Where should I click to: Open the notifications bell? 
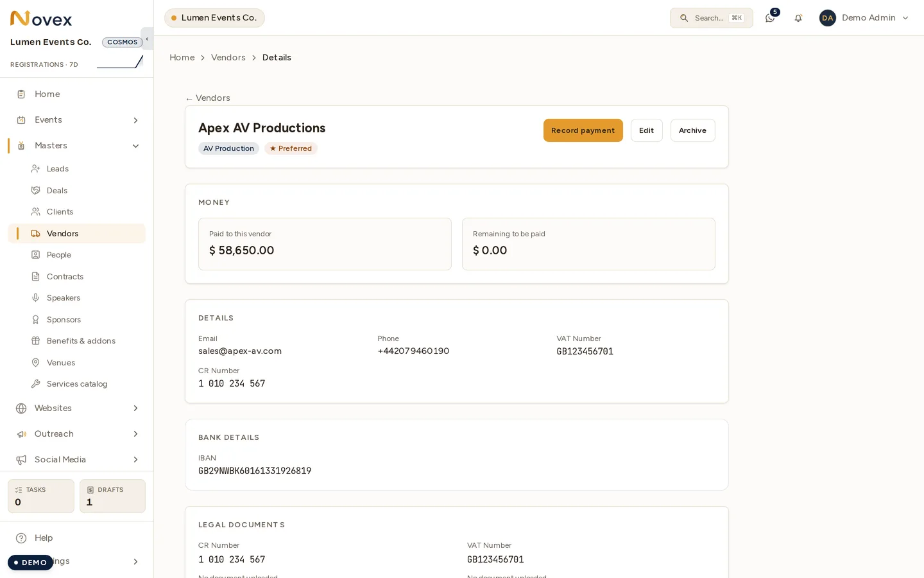click(798, 18)
